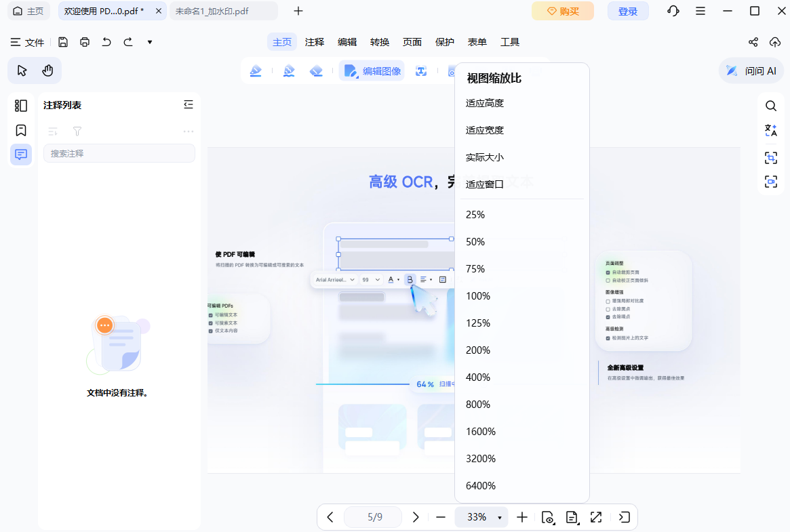The height and width of the screenshot is (532, 790).
Task: Click the 登录 button
Action: click(x=628, y=11)
